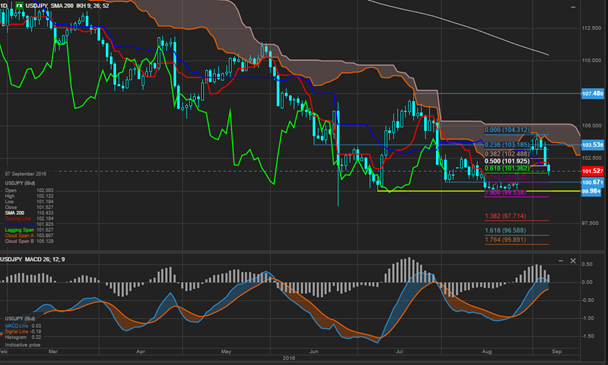Click the High value 102.122

click(45, 196)
